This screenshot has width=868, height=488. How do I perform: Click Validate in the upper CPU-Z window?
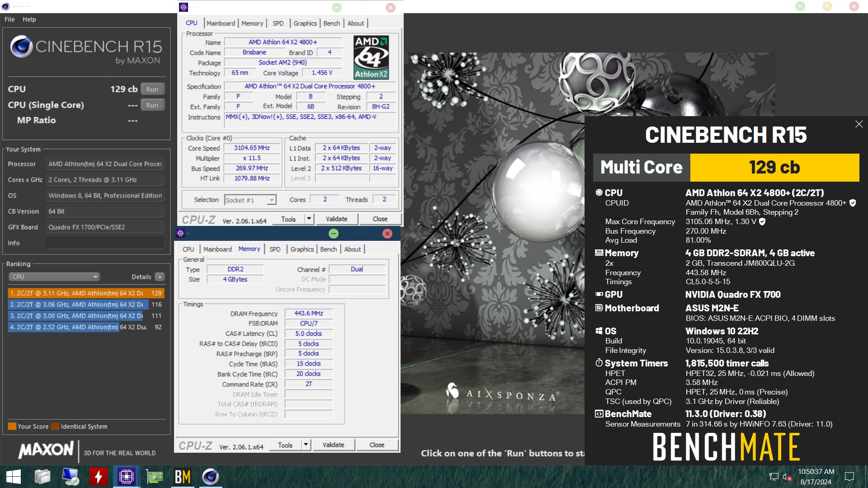[x=337, y=219]
